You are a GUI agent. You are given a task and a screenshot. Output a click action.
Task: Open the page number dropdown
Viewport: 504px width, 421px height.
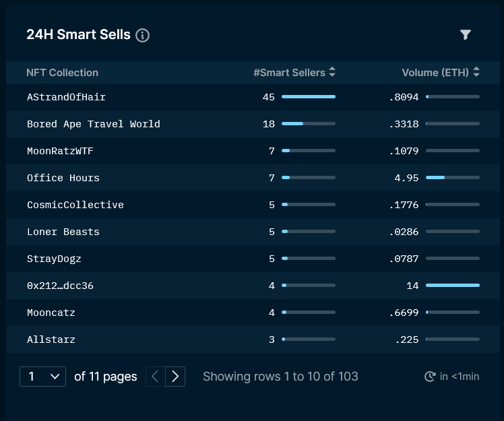coord(42,377)
